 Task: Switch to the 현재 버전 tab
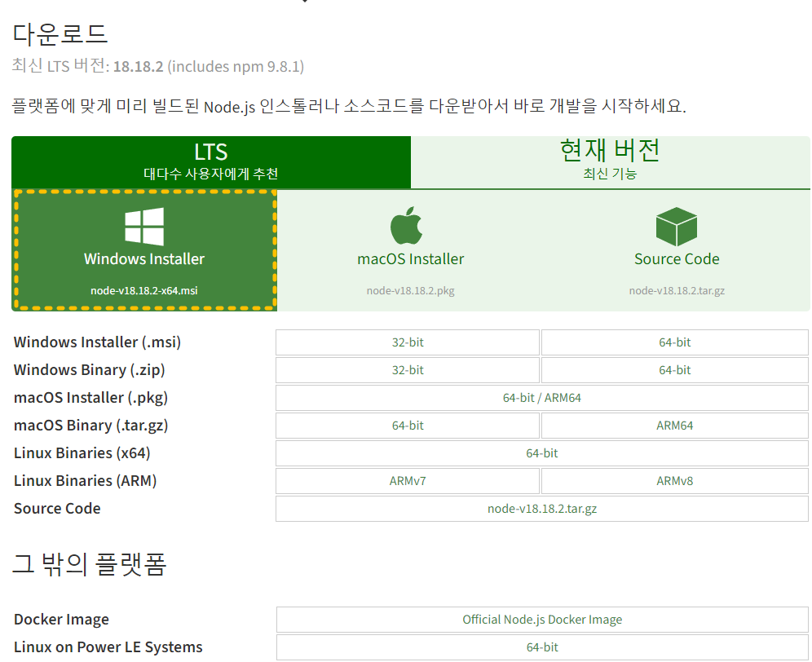click(610, 162)
